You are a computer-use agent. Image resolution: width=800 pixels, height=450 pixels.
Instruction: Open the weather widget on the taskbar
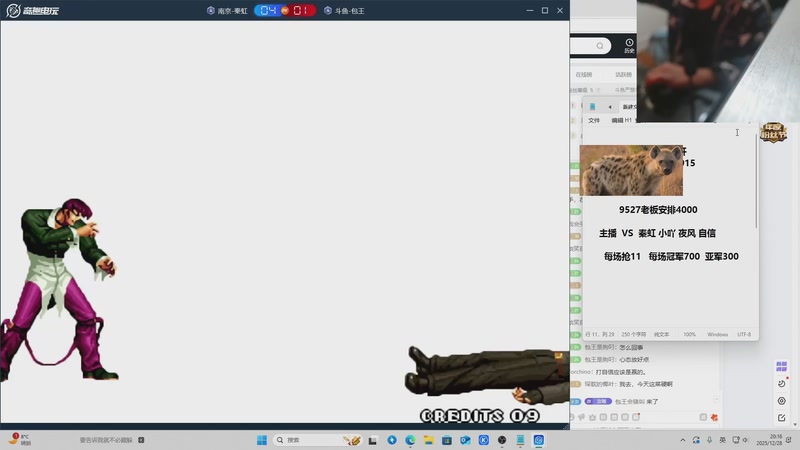tap(20, 440)
